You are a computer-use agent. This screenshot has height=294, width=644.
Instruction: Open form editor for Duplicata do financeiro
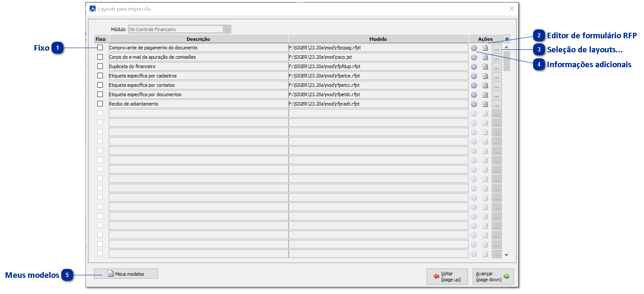(485, 67)
